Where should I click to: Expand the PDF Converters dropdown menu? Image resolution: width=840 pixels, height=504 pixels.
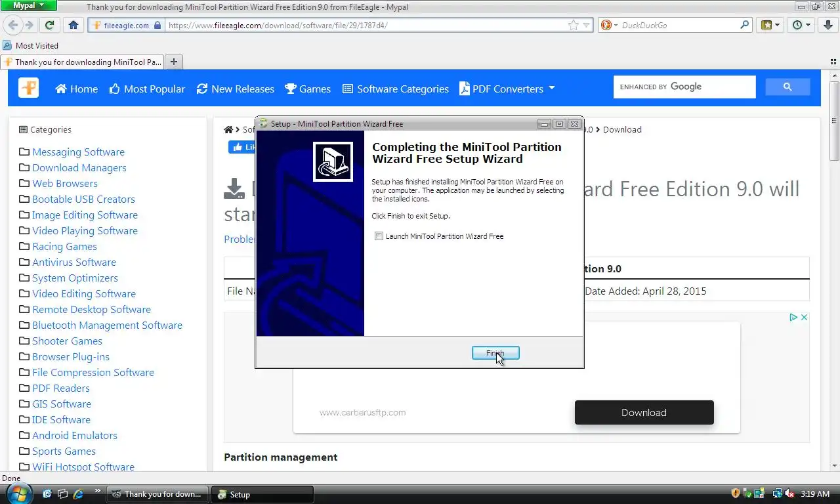pyautogui.click(x=507, y=89)
